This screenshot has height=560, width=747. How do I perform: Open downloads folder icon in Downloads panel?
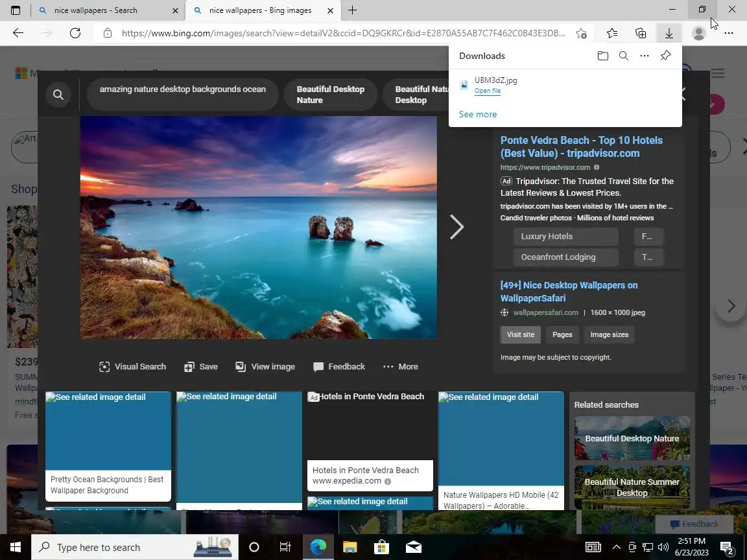pyautogui.click(x=602, y=56)
